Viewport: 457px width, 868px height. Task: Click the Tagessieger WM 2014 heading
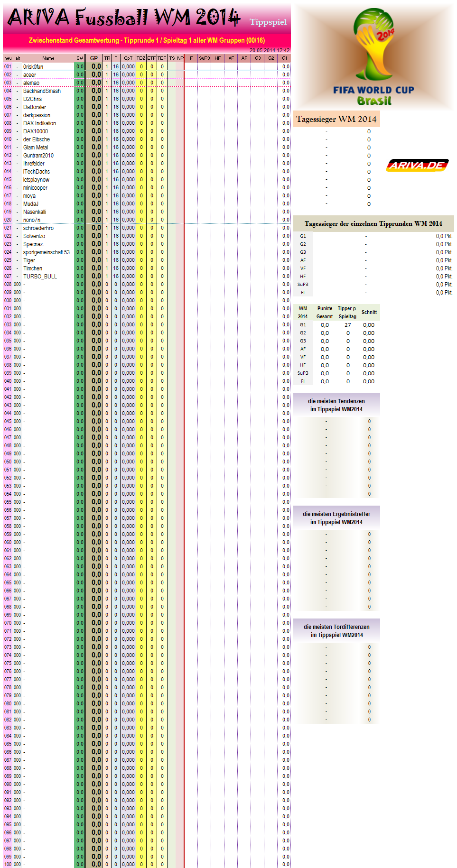pos(336,119)
